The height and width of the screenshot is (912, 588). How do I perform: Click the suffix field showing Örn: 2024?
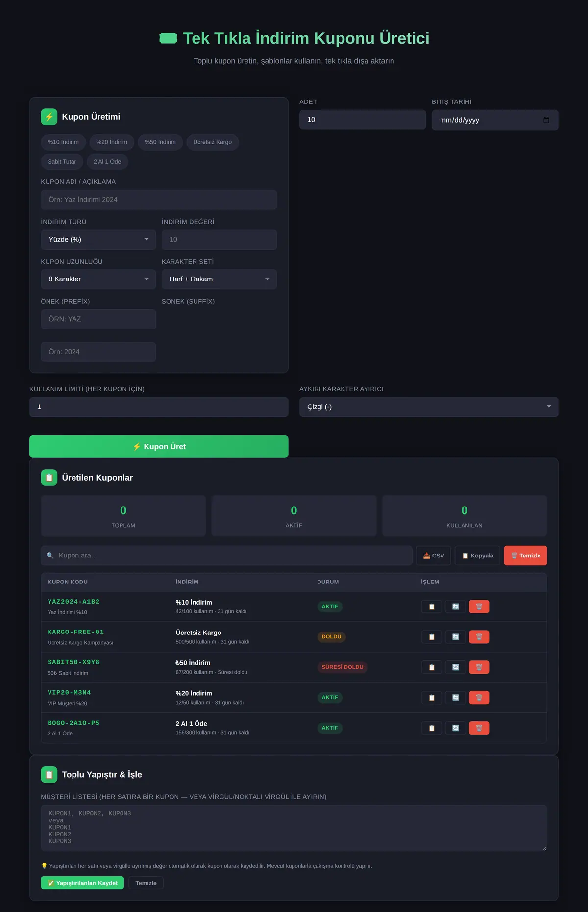click(x=98, y=352)
